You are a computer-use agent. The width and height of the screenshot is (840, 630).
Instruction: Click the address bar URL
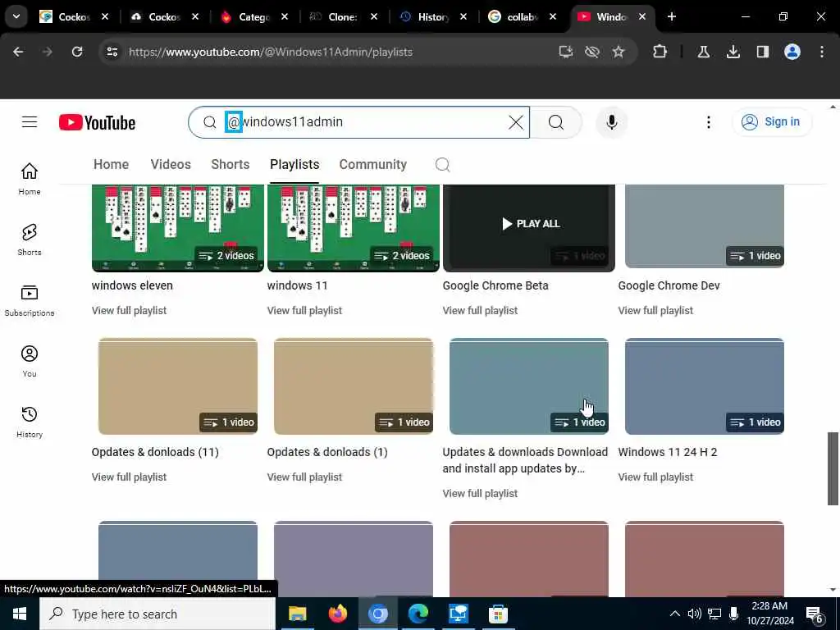click(x=271, y=52)
